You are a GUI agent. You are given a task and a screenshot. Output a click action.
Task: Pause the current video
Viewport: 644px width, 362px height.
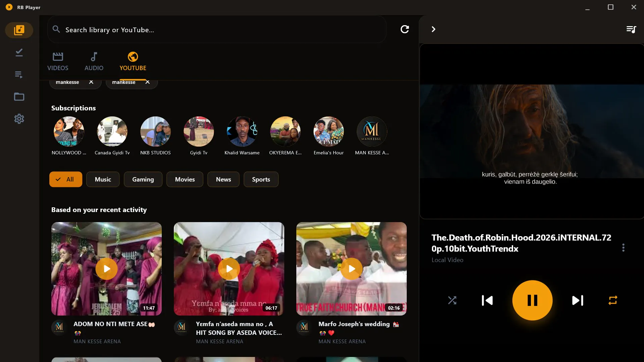[x=532, y=300]
